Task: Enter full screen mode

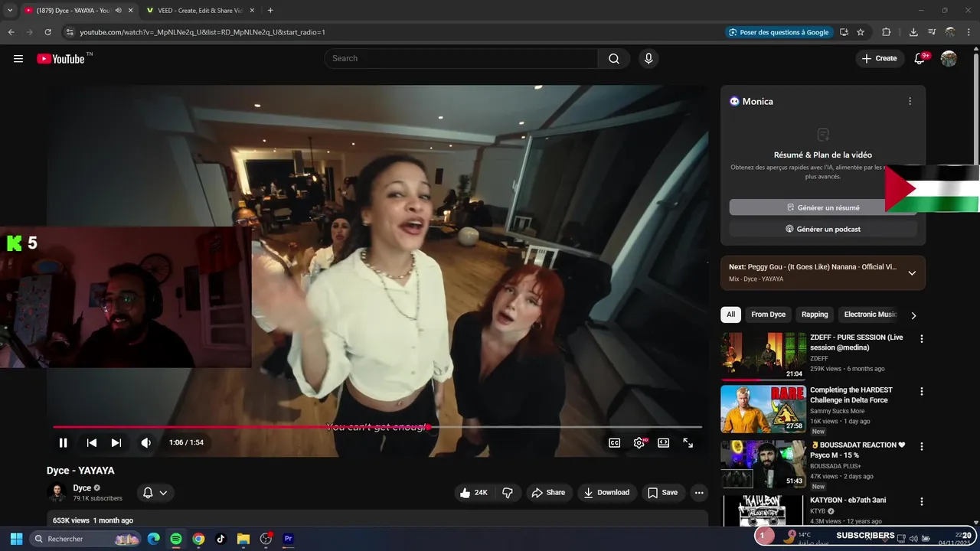Action: pyautogui.click(x=688, y=442)
